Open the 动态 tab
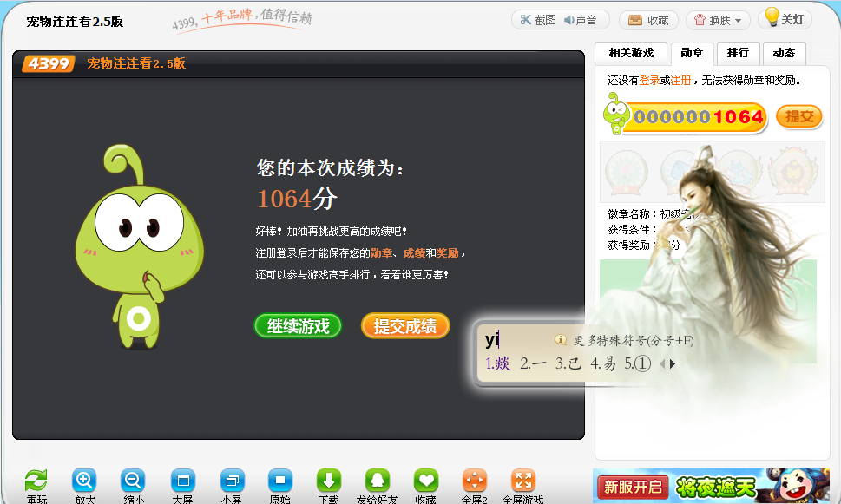This screenshot has width=841, height=504. coord(784,53)
